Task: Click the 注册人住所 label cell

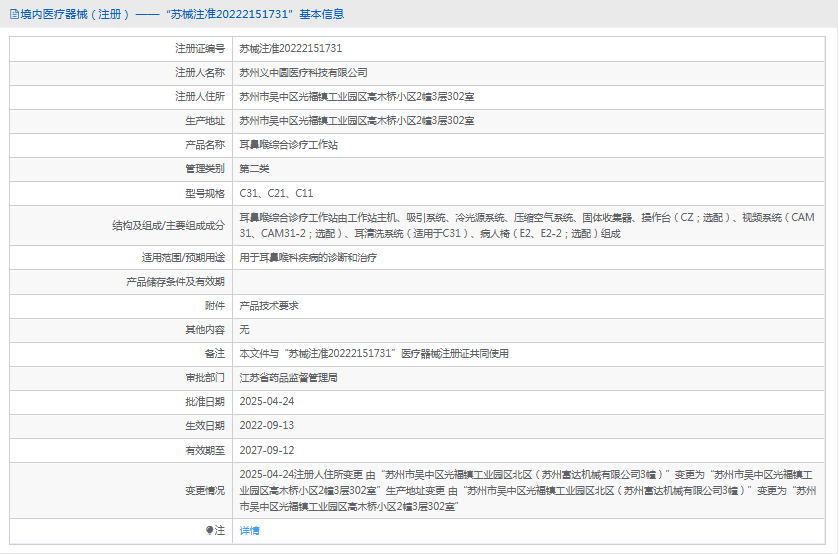Action: (x=121, y=97)
